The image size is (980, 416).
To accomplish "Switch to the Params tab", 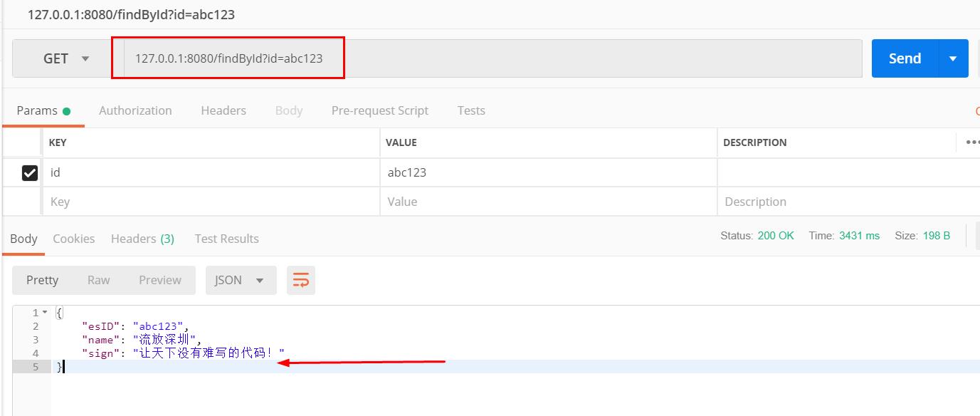I will pyautogui.click(x=43, y=110).
